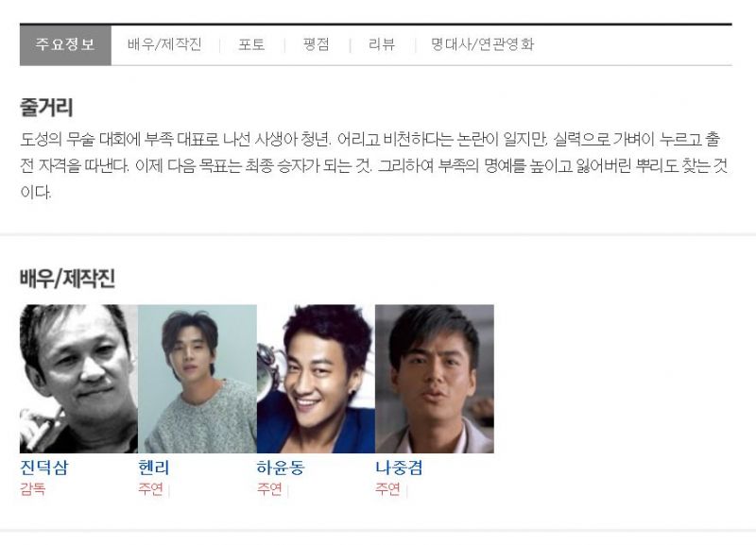Viewport: 756px width, 545px height.
Task: Click the 줄거리 section heading
Action: (46, 107)
